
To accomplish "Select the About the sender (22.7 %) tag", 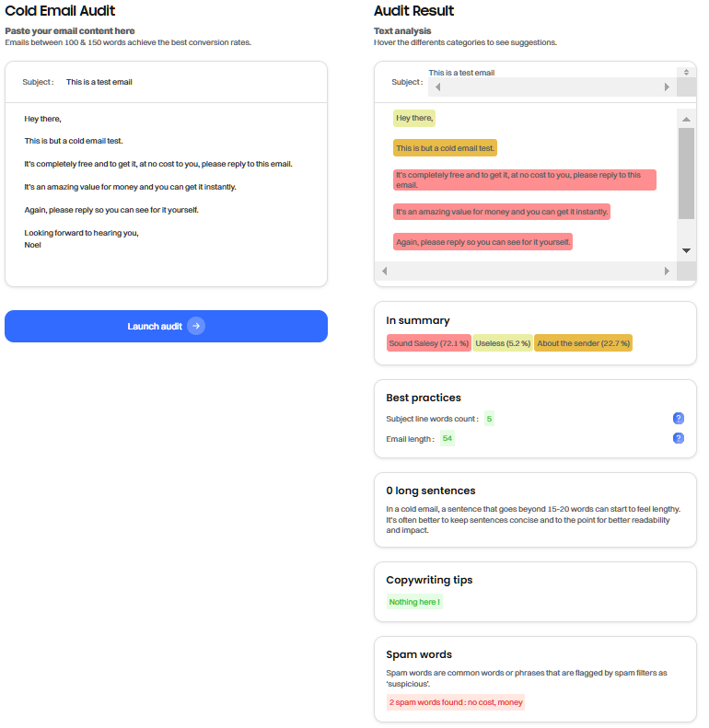I will [x=583, y=343].
